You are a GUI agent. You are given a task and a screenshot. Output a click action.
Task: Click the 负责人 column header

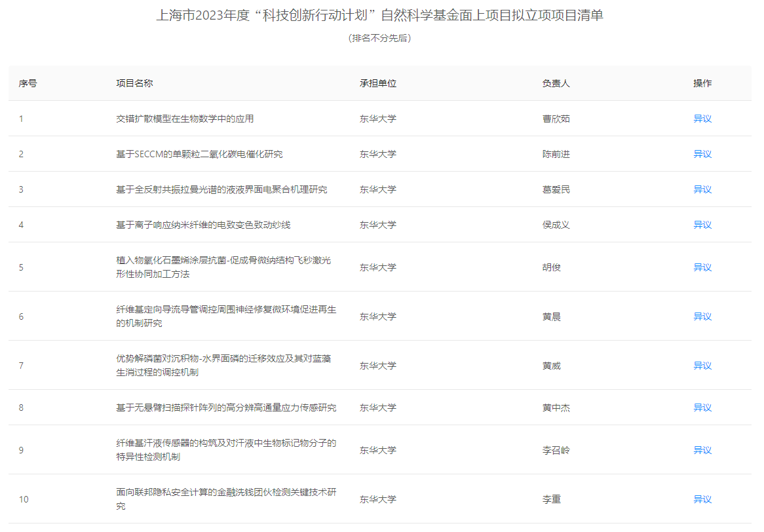pos(556,83)
